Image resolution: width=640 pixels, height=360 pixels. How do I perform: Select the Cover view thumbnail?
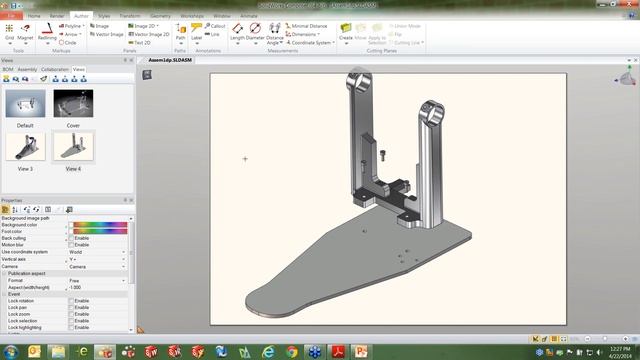pyautogui.click(x=73, y=104)
